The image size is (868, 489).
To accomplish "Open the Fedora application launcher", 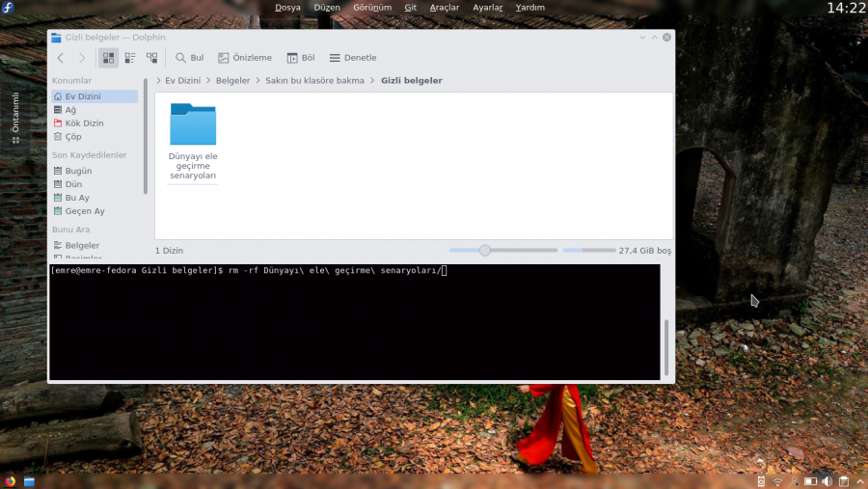I will tap(8, 7).
